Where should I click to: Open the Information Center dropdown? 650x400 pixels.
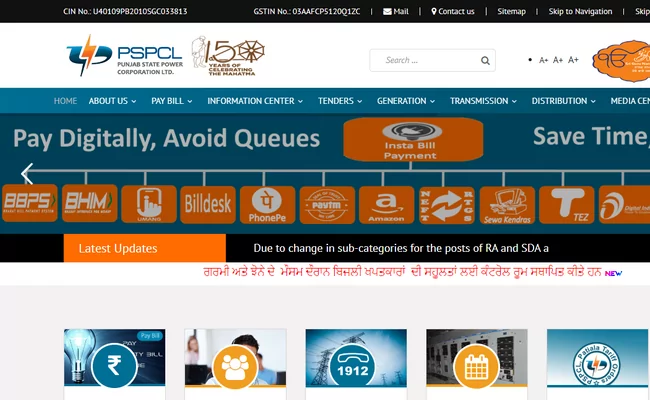coord(255,101)
